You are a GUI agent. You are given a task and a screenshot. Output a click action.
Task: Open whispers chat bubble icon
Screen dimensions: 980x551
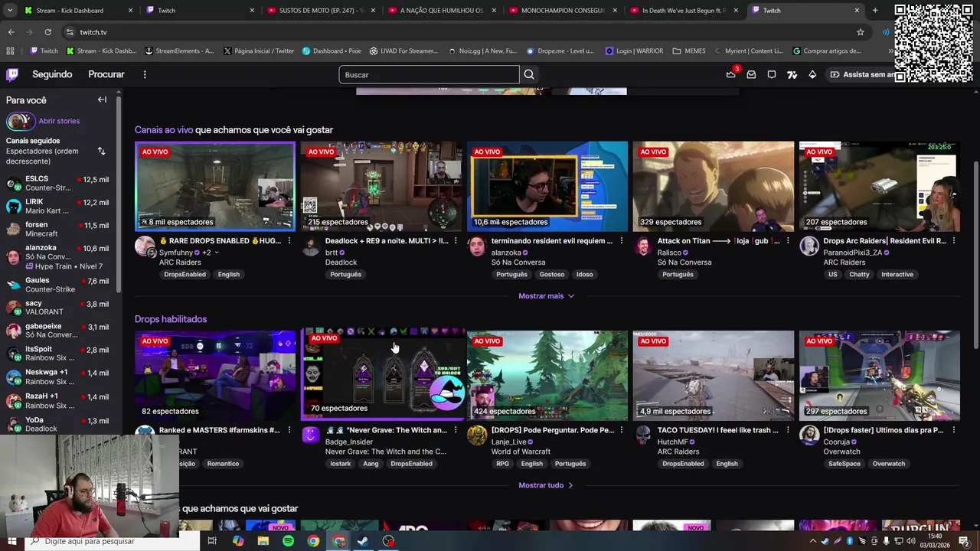click(x=772, y=74)
